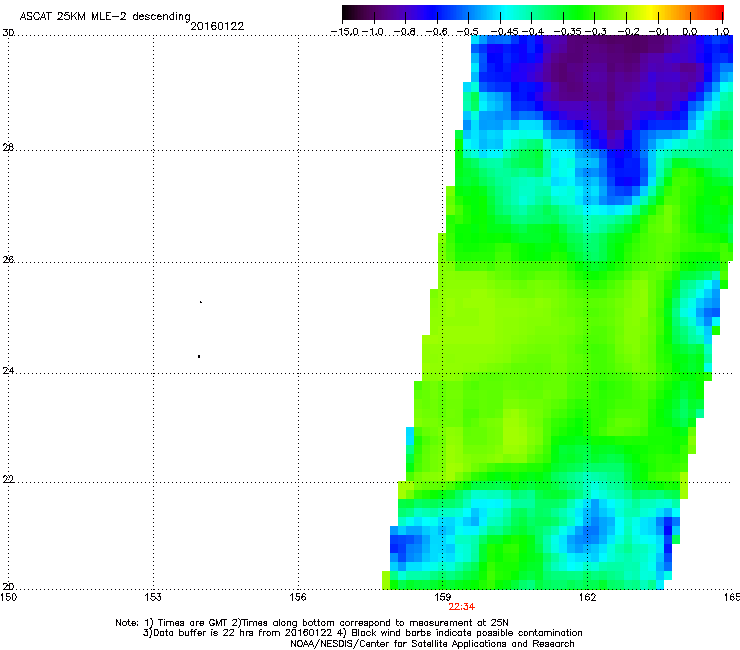Image resolution: width=740 pixels, height=650 pixels.
Task: Click the "-0.4" color scale label
Action: pos(533,32)
